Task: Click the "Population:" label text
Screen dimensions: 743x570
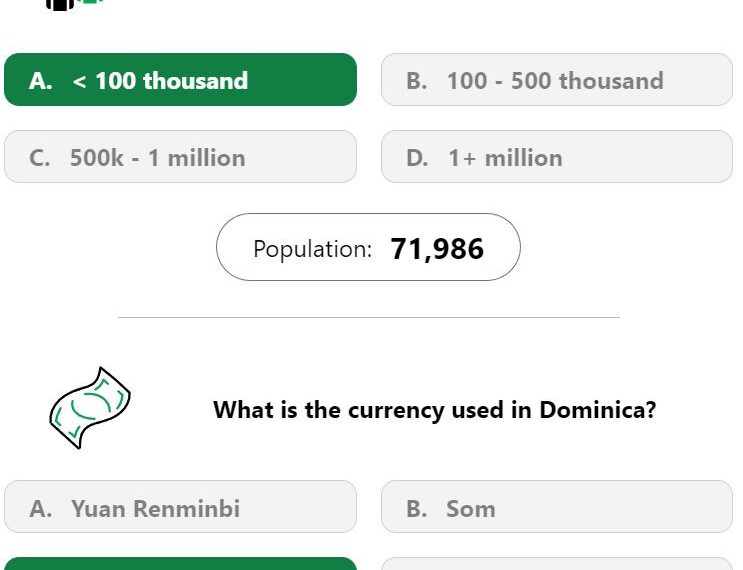Action: click(312, 249)
